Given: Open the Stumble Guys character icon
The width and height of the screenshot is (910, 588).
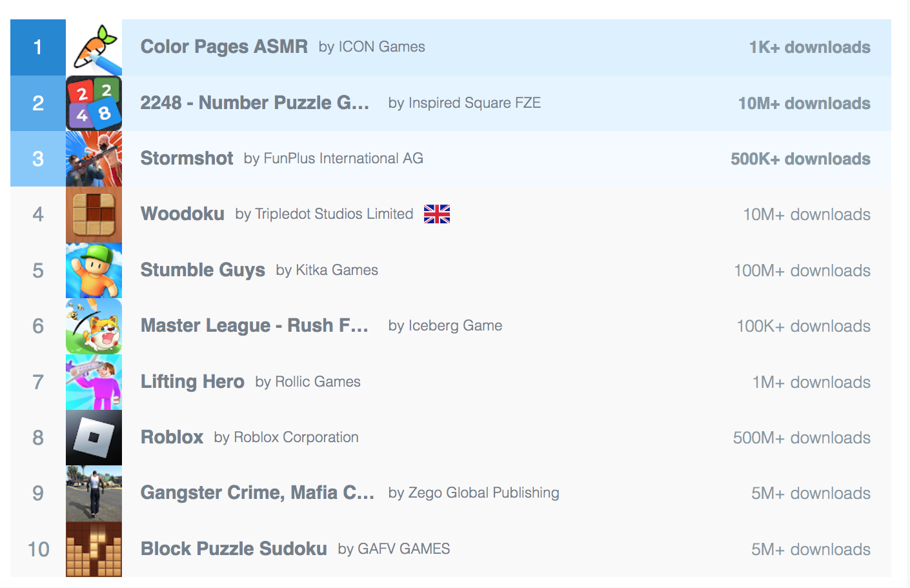Looking at the screenshot, I should pos(94,270).
